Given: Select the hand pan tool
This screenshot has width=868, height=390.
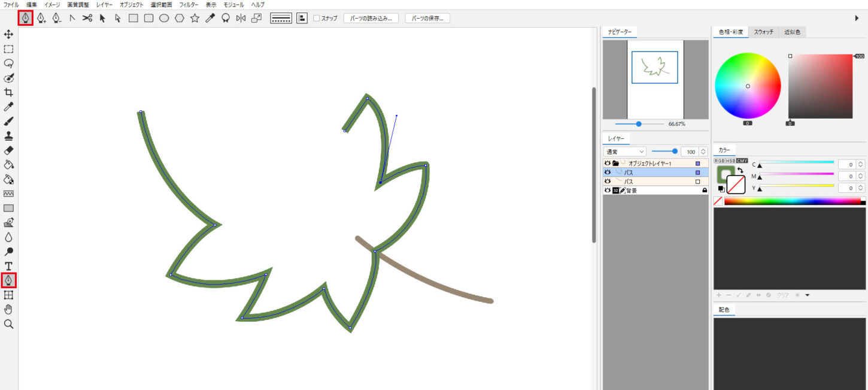Looking at the screenshot, I should click(x=9, y=309).
